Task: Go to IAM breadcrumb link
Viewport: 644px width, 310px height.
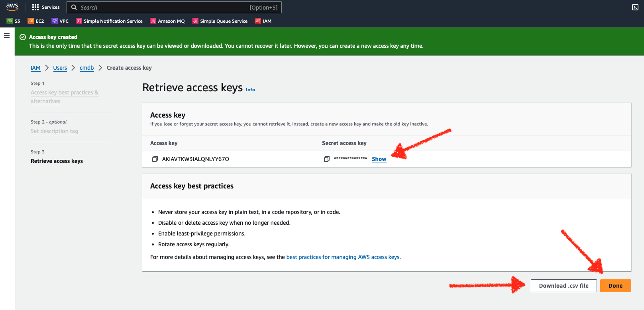Action: tap(35, 68)
